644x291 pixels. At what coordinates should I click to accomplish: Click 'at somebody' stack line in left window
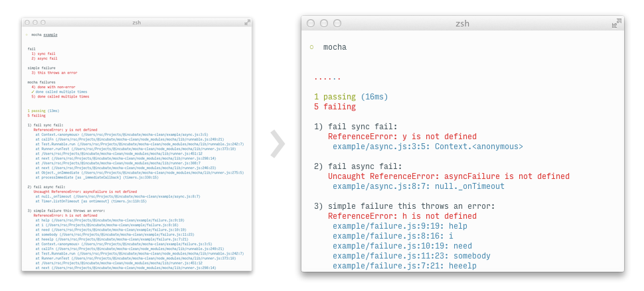coord(115,235)
